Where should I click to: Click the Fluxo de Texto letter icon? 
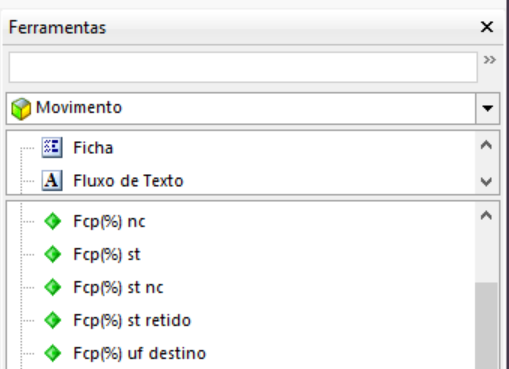pyautogui.click(x=52, y=181)
